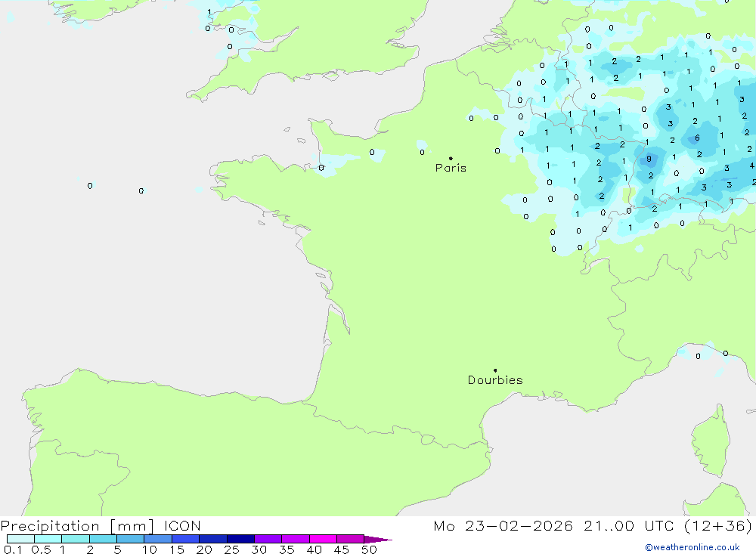Click the '21..00 UTC' time text
The width and height of the screenshot is (756, 554).
pos(628,526)
